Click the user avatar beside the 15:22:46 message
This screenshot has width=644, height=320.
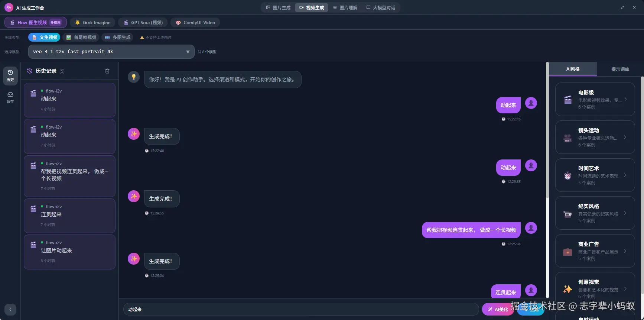tap(531, 103)
